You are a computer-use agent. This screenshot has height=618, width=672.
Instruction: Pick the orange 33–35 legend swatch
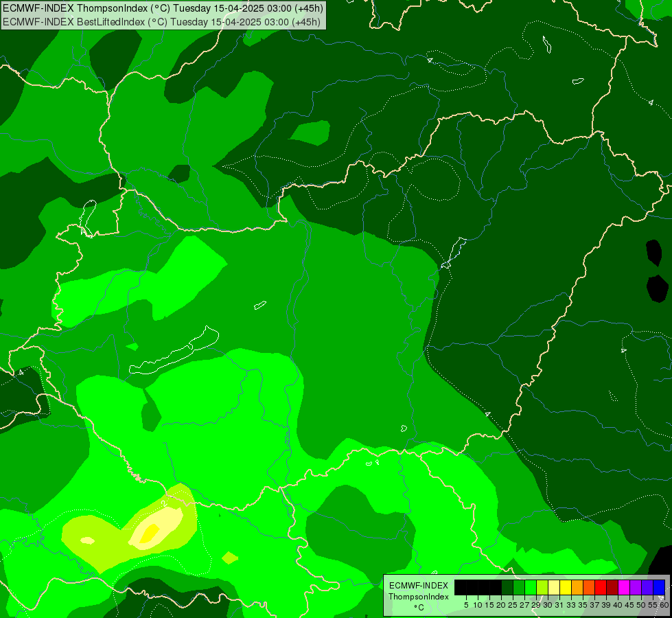[x=577, y=587]
